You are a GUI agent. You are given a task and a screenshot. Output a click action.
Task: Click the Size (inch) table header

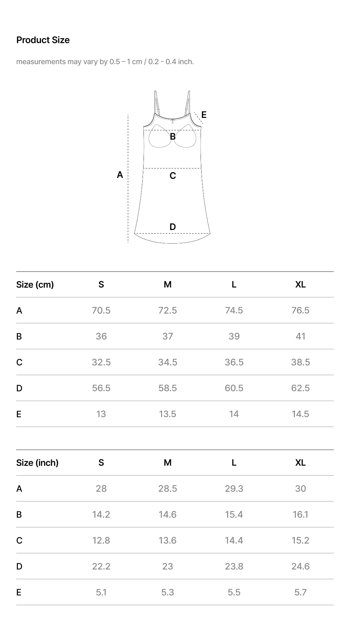[37, 463]
